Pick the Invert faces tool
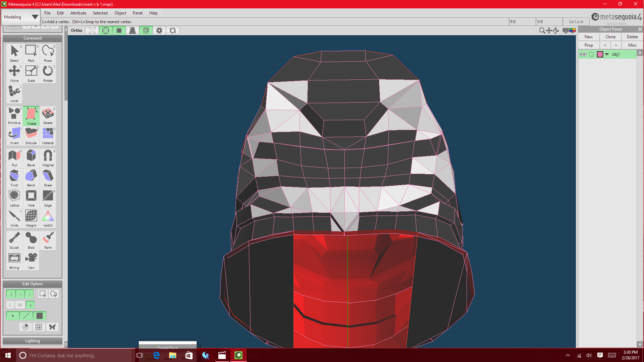The height and width of the screenshot is (362, 644). point(14,136)
